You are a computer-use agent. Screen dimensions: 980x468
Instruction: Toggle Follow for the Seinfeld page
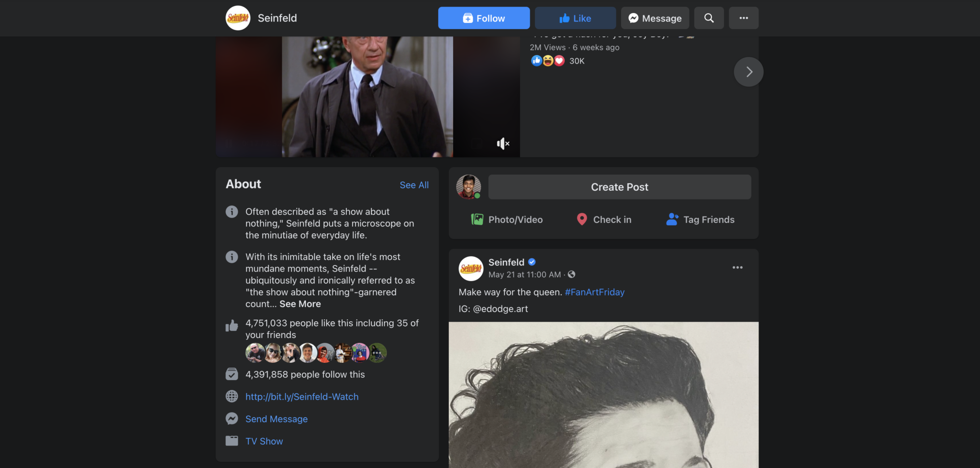pyautogui.click(x=483, y=18)
